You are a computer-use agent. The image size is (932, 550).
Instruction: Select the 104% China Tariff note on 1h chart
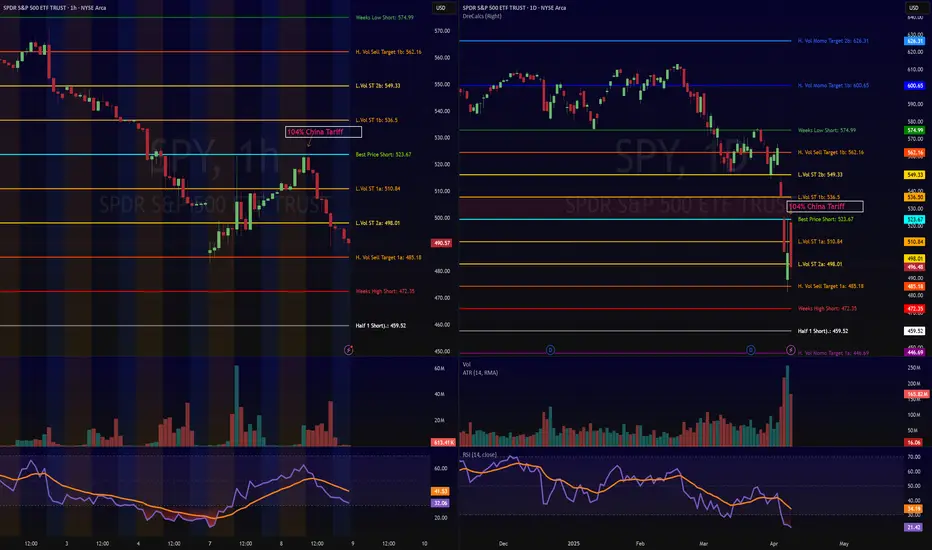[x=323, y=132]
